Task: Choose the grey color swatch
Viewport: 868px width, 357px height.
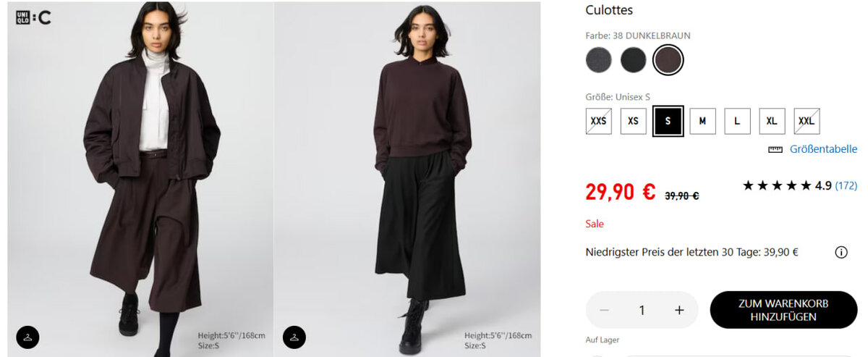Action: 598,60
